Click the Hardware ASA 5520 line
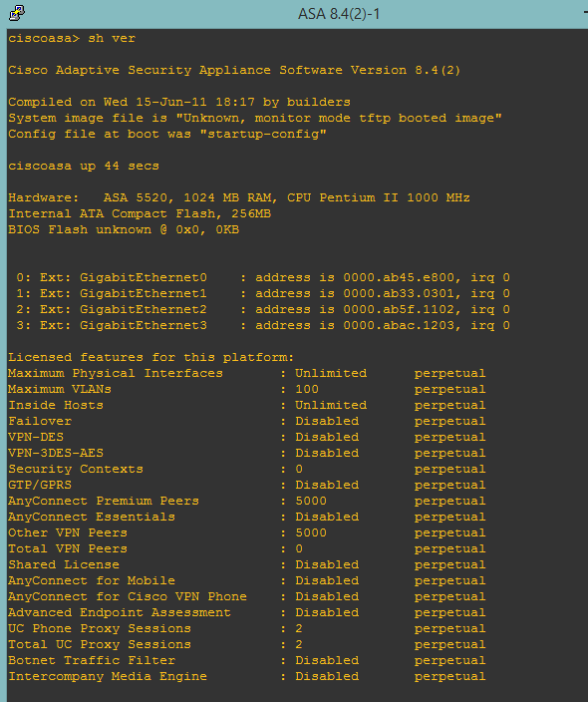This screenshot has height=702, width=588. pyautogui.click(x=239, y=197)
